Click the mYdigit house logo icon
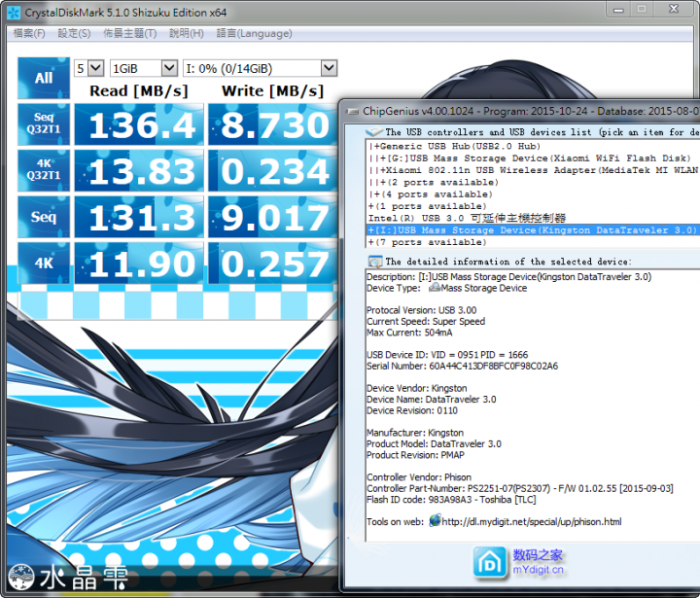 pyautogui.click(x=490, y=562)
